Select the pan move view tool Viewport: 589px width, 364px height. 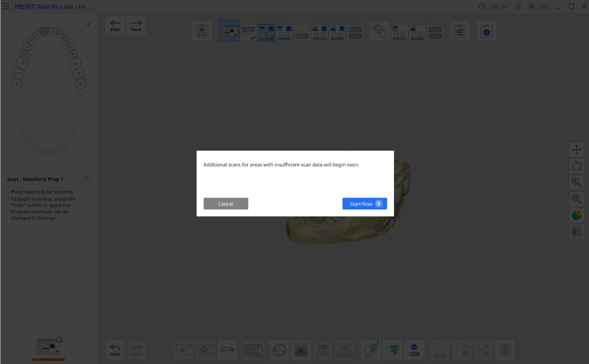(576, 150)
